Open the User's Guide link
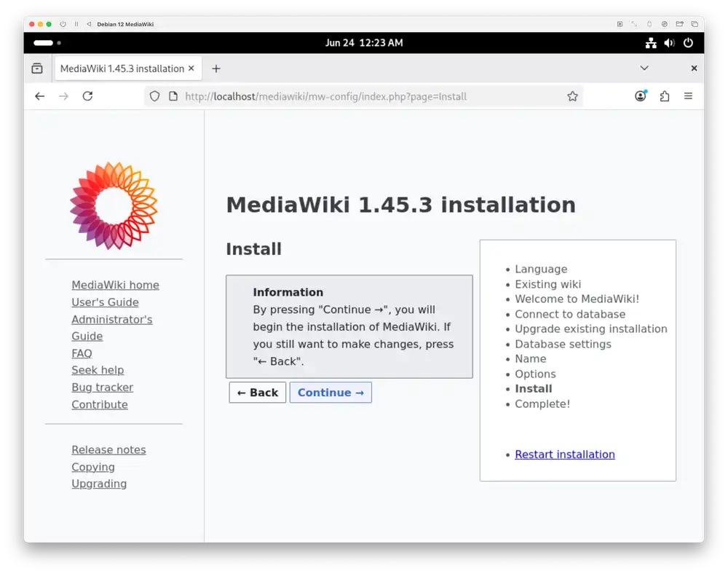Image resolution: width=728 pixels, height=574 pixels. (x=105, y=302)
